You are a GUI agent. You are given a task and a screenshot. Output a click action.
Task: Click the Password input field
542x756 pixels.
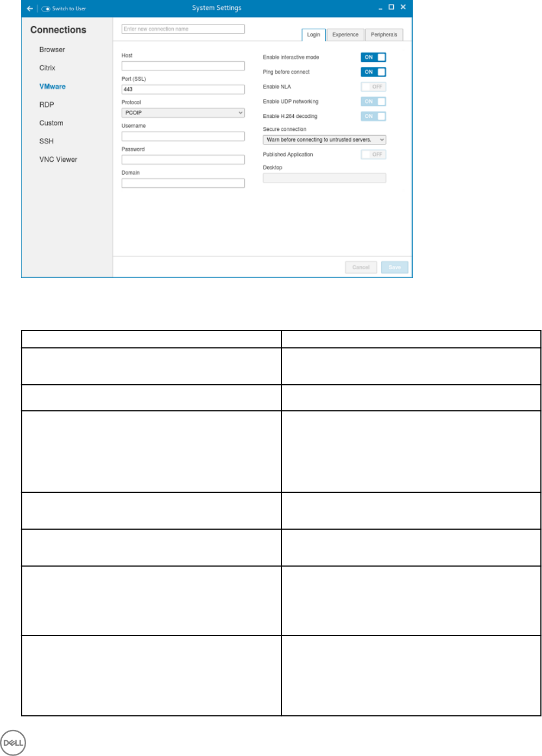coord(183,160)
